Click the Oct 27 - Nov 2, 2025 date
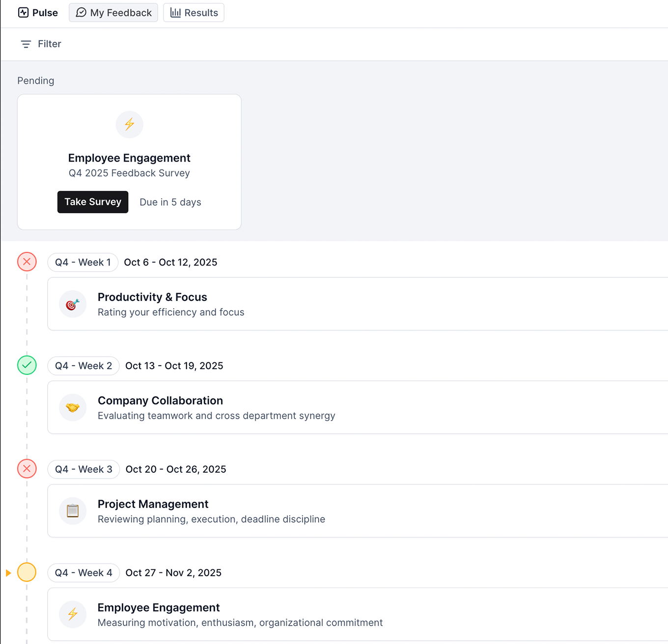The image size is (668, 644). coord(173,573)
